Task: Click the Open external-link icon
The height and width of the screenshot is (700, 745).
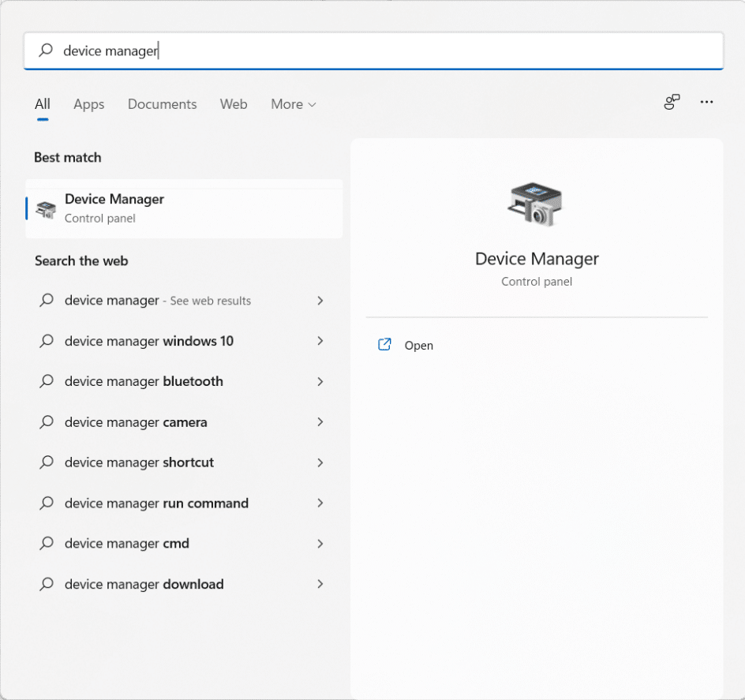Action: coord(385,345)
